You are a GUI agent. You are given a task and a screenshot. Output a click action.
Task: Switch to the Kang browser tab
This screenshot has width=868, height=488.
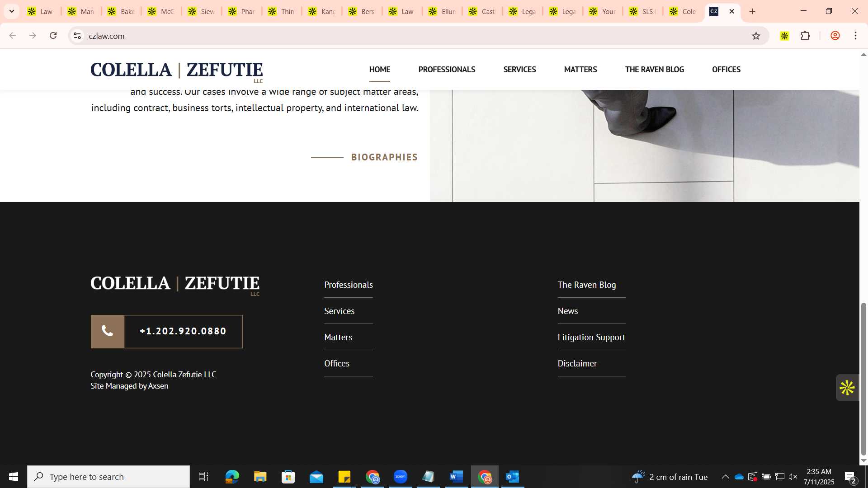(322, 11)
